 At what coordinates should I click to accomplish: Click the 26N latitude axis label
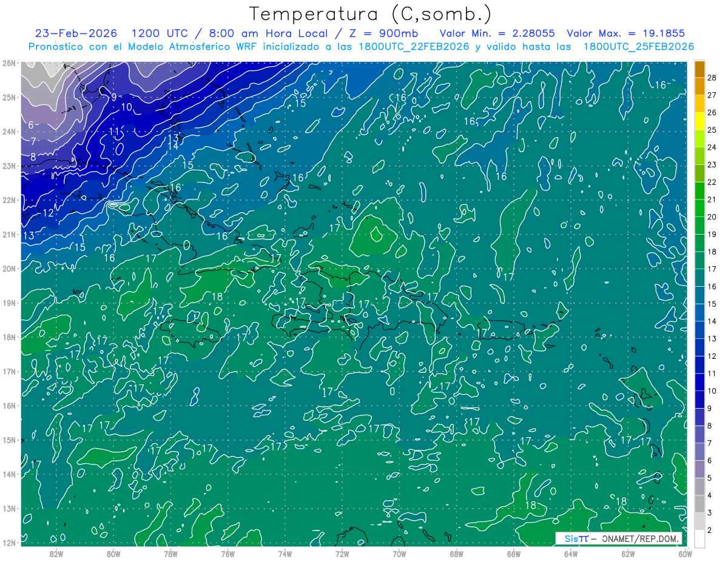click(8, 62)
